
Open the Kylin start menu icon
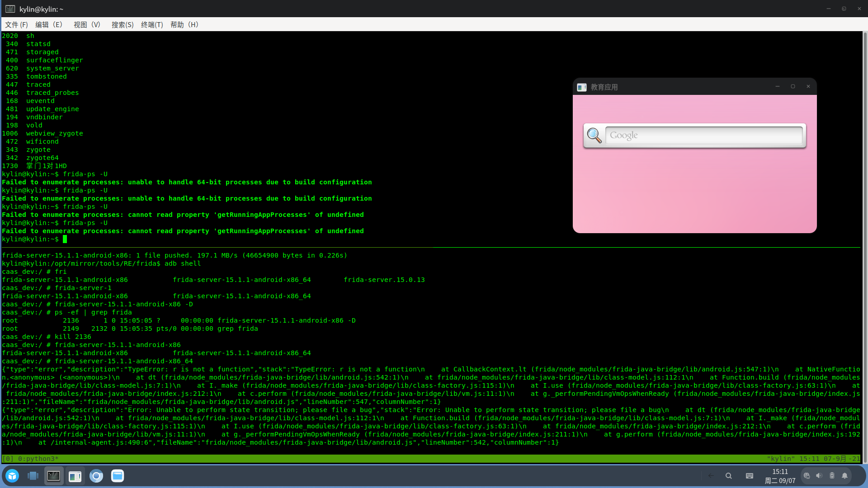pyautogui.click(x=12, y=476)
